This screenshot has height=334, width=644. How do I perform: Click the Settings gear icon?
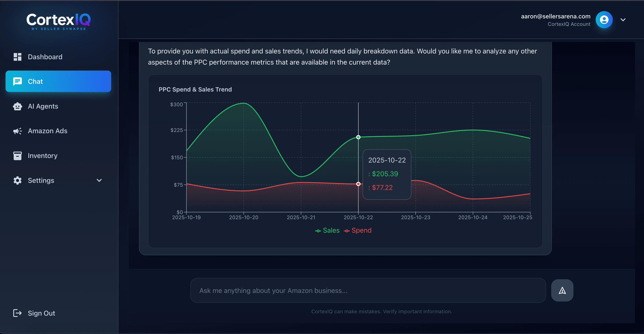pyautogui.click(x=17, y=180)
